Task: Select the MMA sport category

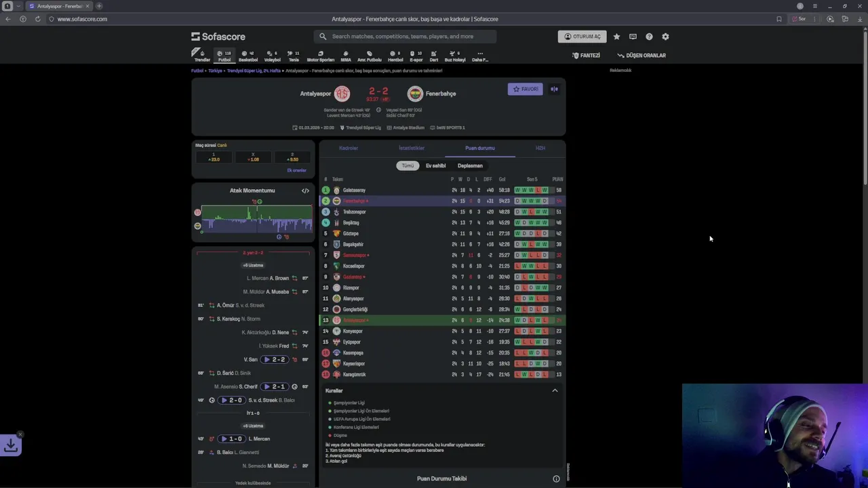Action: pos(346,56)
